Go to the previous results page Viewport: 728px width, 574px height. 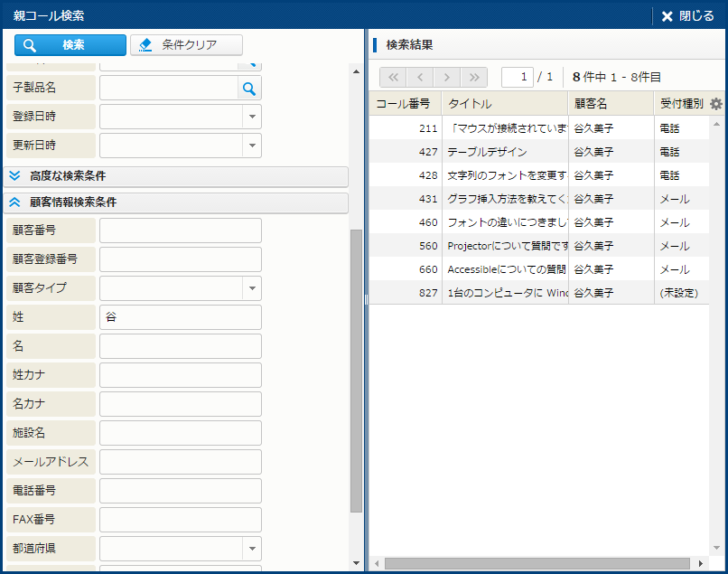point(420,77)
